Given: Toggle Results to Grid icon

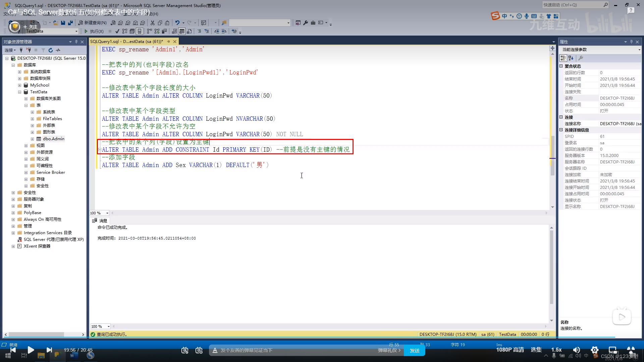Looking at the screenshot, I should pyautogui.click(x=181, y=31).
